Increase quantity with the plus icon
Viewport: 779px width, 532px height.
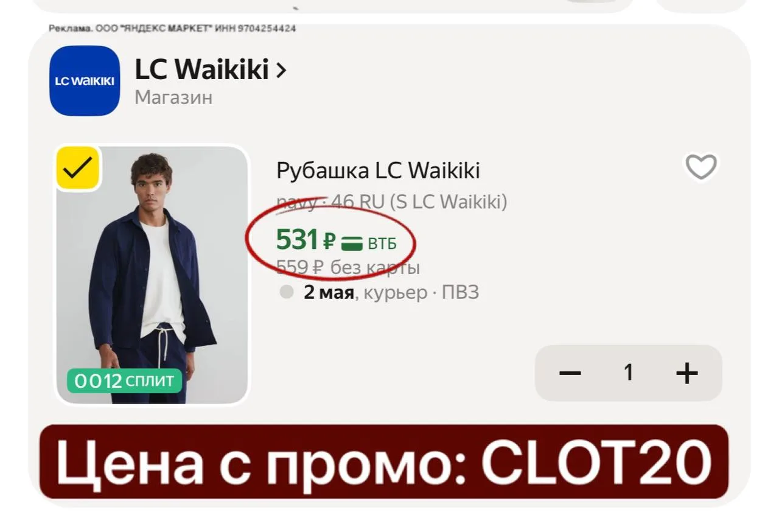[687, 373]
